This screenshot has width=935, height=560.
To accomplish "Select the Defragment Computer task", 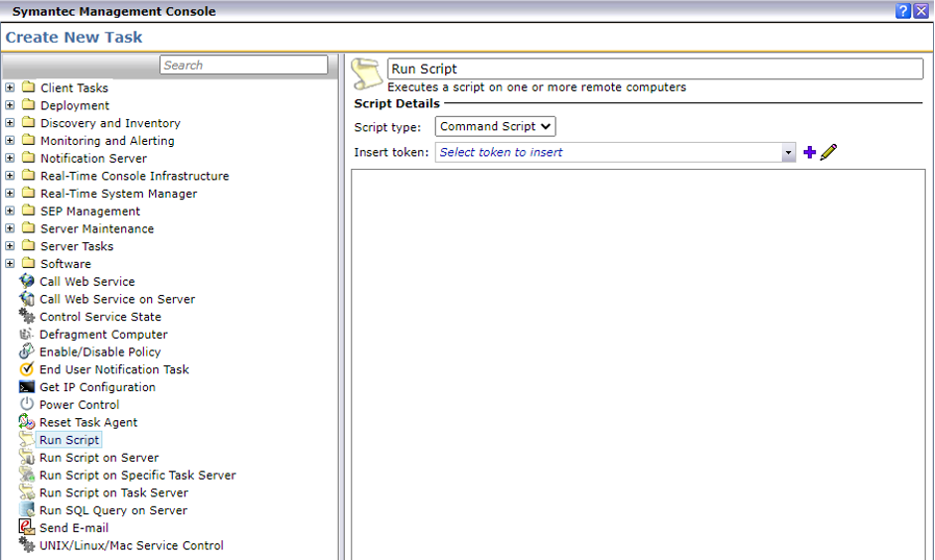I will (x=103, y=335).
